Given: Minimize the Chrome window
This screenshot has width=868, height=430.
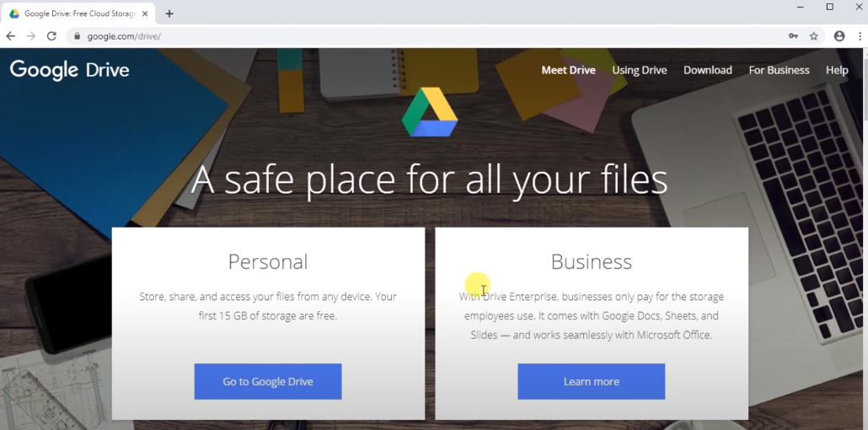Looking at the screenshot, I should coord(800,7).
